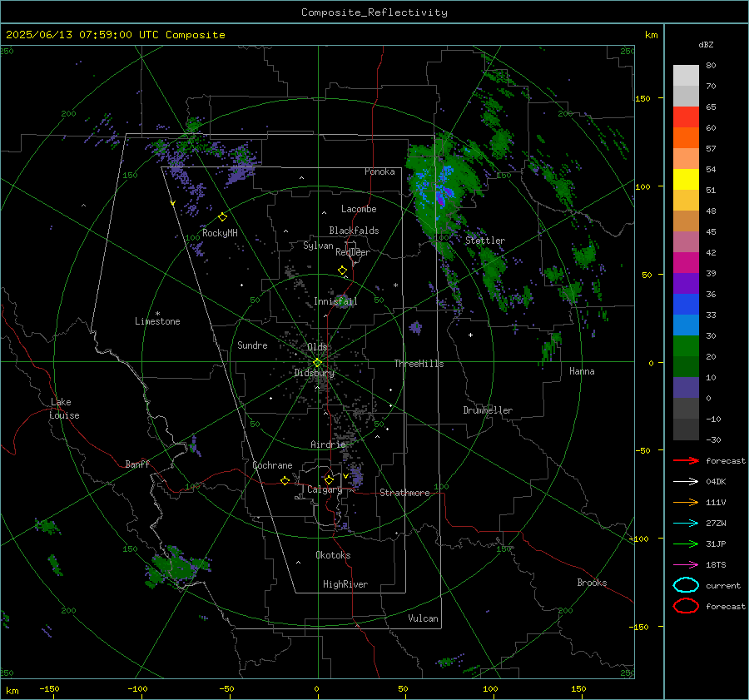Click the orange 111V arrow legend icon
The image size is (749, 700).
pyautogui.click(x=686, y=502)
